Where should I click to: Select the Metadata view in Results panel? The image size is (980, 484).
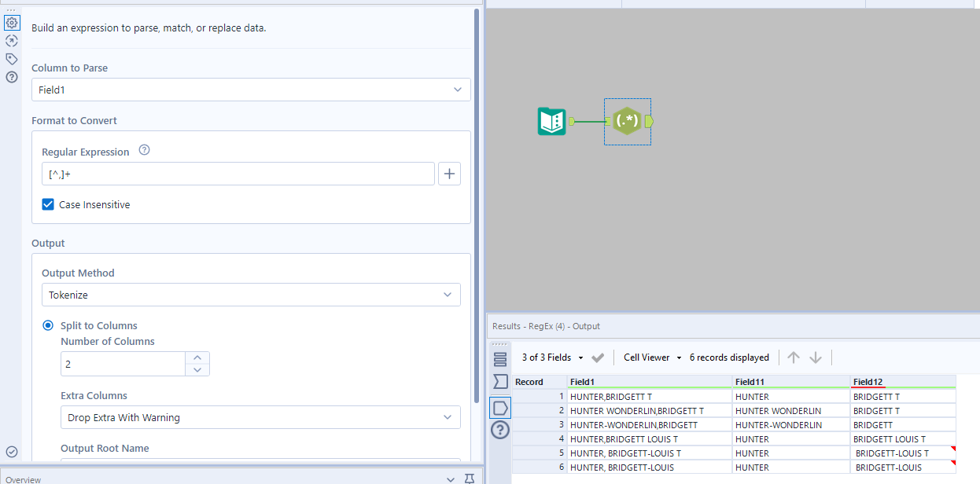pyautogui.click(x=500, y=381)
